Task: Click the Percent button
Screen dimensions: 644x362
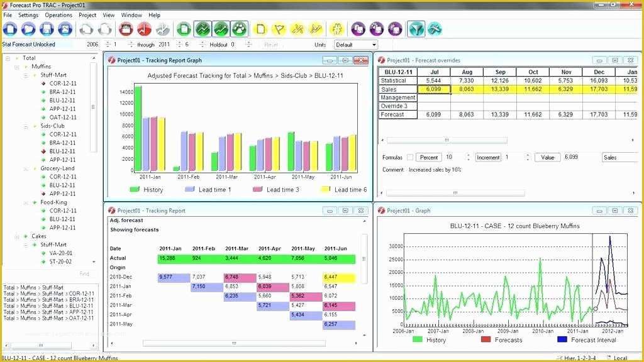Action: pyautogui.click(x=429, y=157)
